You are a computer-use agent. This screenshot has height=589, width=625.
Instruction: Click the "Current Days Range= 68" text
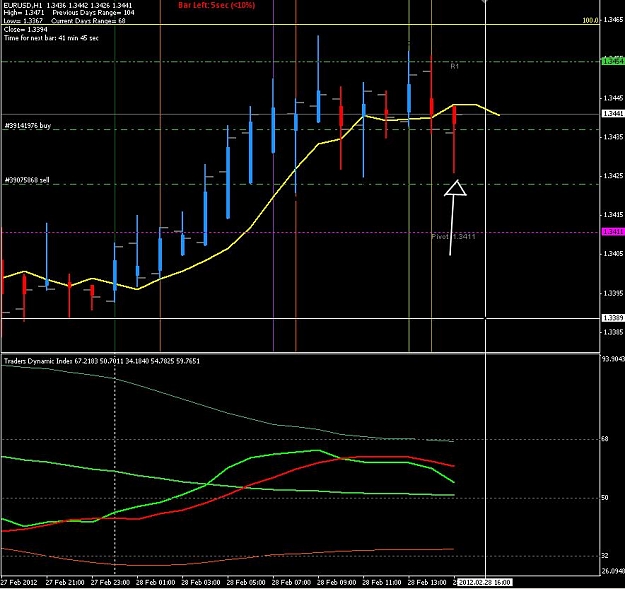[x=88, y=21]
